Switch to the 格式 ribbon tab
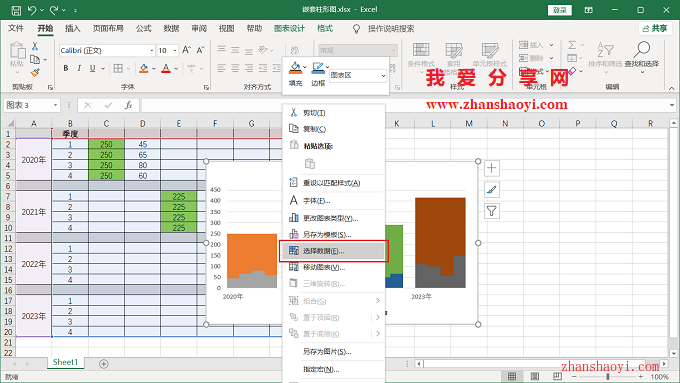680x383 pixels. pos(325,29)
